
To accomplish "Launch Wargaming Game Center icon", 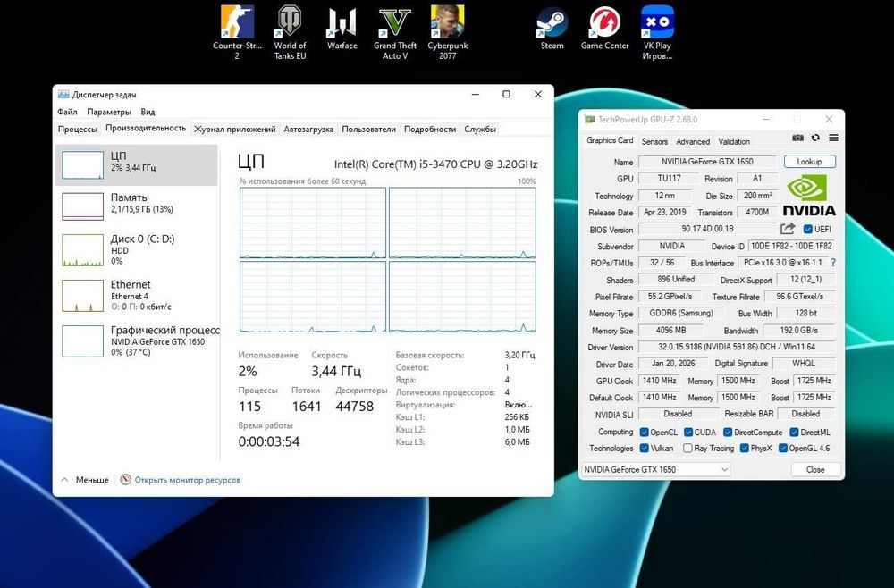I will (604, 28).
